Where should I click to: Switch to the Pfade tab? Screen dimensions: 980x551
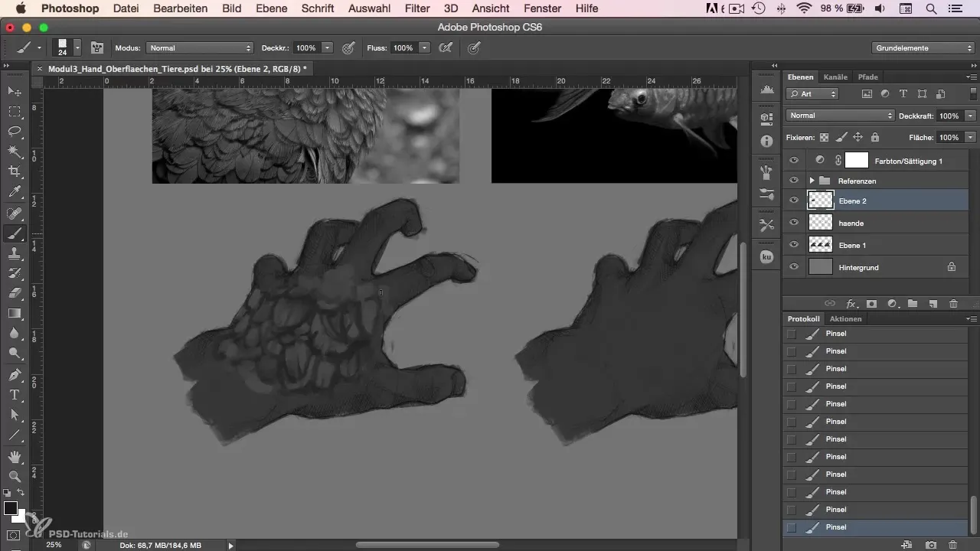(x=867, y=77)
